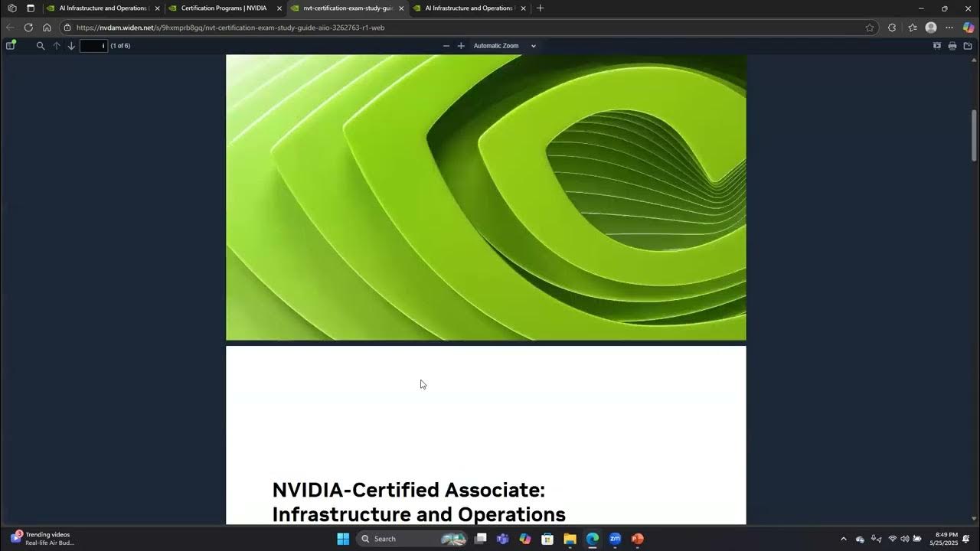Image resolution: width=980 pixels, height=551 pixels.
Task: Go back to previous page
Action: (x=10, y=28)
